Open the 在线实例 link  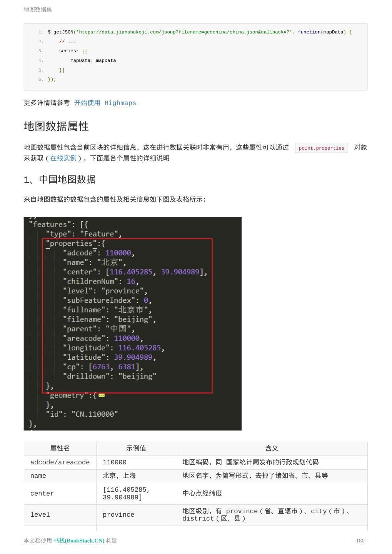click(63, 158)
